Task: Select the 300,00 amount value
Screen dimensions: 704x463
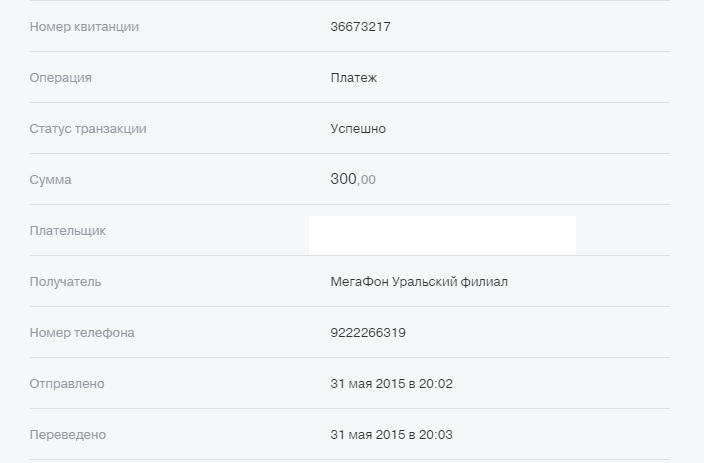Action: point(353,179)
